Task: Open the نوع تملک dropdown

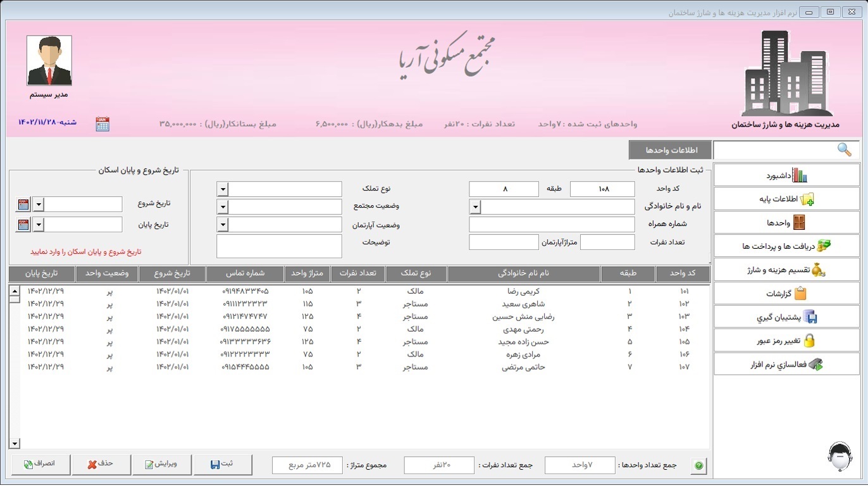Action: coord(222,189)
